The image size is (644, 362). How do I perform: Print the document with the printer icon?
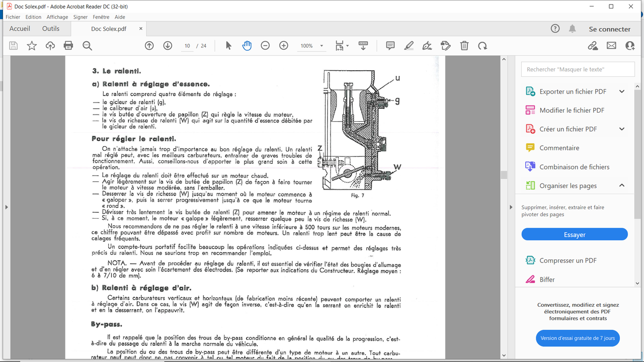tap(68, 46)
